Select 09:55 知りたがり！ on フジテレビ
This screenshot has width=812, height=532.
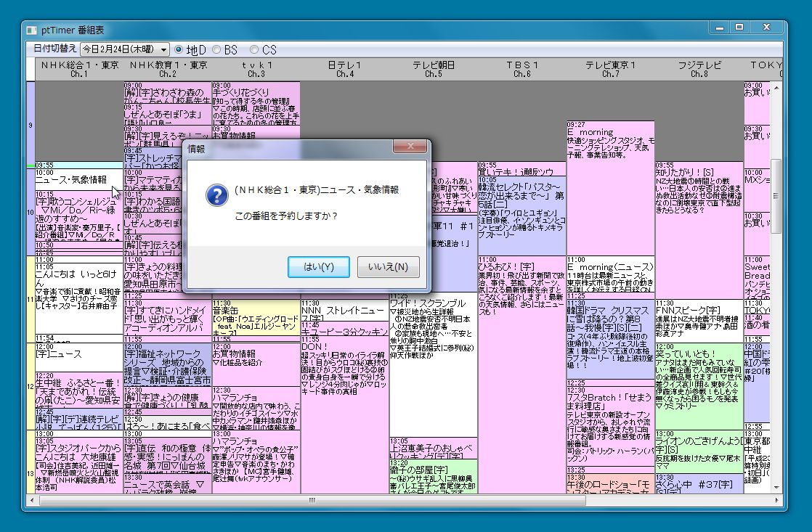tap(699, 230)
